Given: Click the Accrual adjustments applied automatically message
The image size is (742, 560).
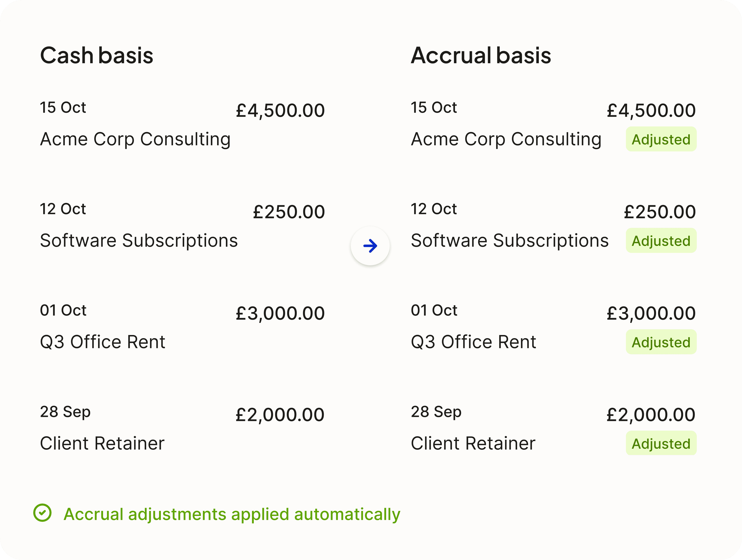Looking at the screenshot, I should pyautogui.click(x=232, y=514).
